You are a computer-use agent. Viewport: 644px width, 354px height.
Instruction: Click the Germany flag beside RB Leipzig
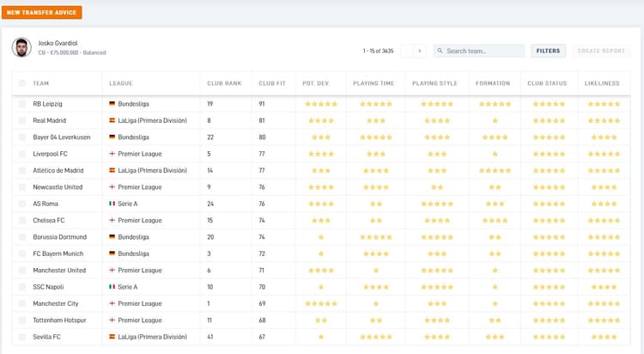[x=112, y=104]
